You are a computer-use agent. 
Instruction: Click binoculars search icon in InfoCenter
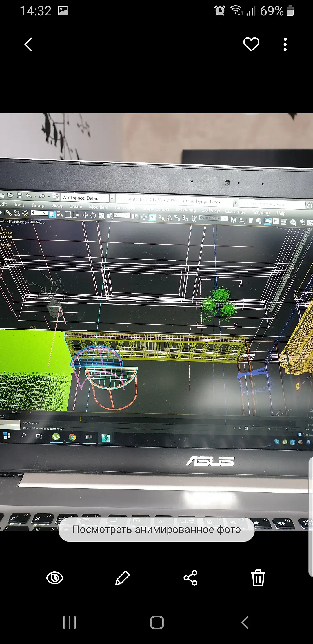(x=310, y=206)
